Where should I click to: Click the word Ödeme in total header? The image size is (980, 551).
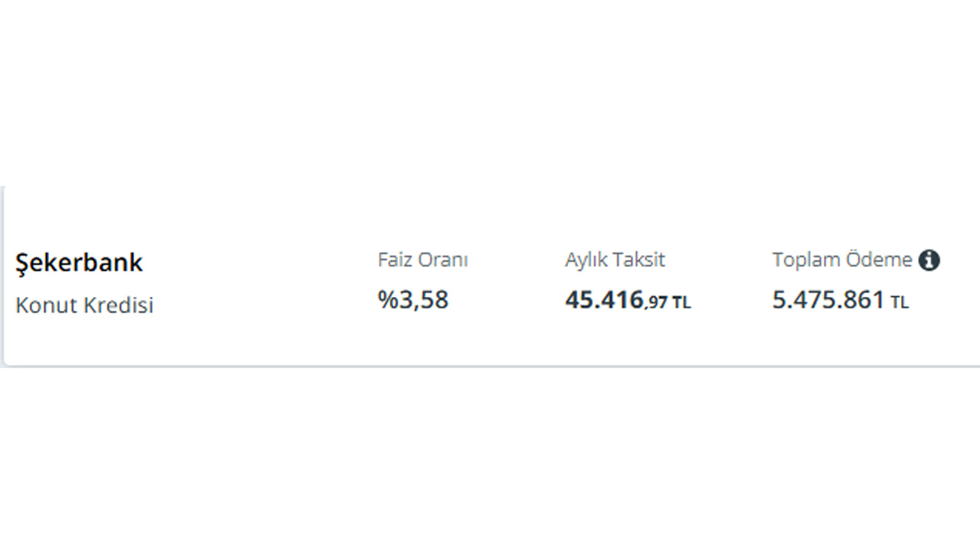point(879,260)
